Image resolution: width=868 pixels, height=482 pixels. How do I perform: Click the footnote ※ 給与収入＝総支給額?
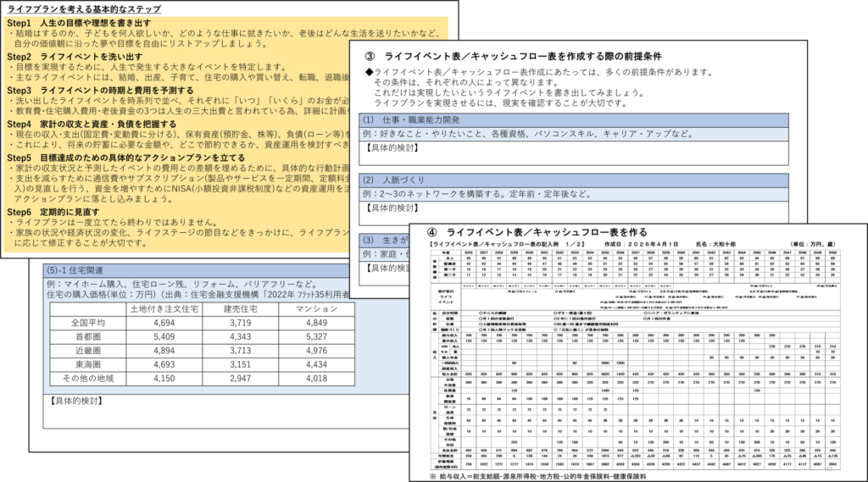tap(537, 476)
